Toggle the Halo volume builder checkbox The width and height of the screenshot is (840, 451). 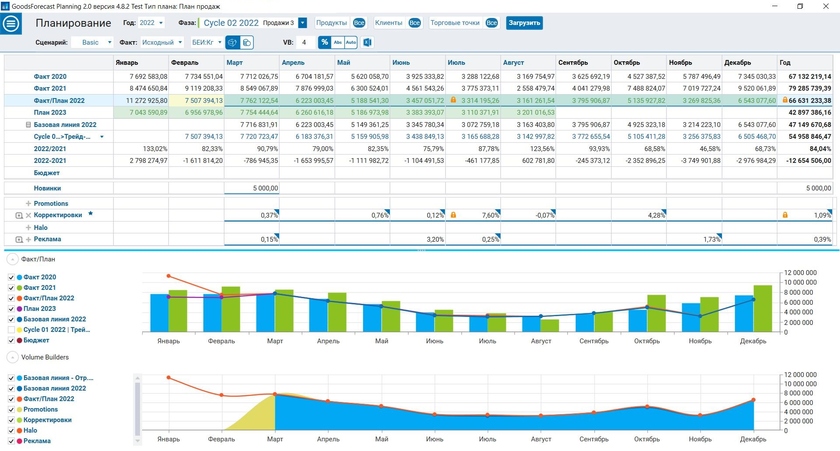(11, 431)
